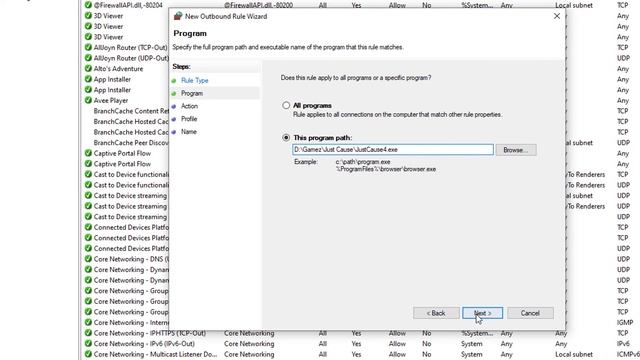Click the green check icon beside AllJoyn Router (TCP-Out)
This screenshot has height=360, width=640.
[x=88, y=47]
